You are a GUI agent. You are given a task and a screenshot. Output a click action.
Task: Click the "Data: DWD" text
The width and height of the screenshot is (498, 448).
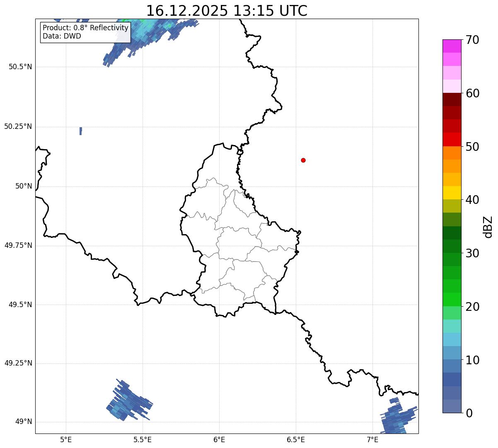62,36
